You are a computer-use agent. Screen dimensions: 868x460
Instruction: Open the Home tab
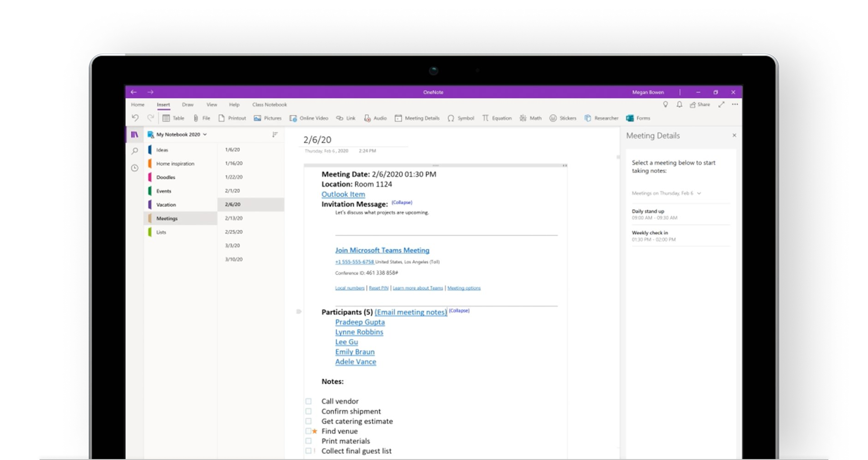coord(138,104)
